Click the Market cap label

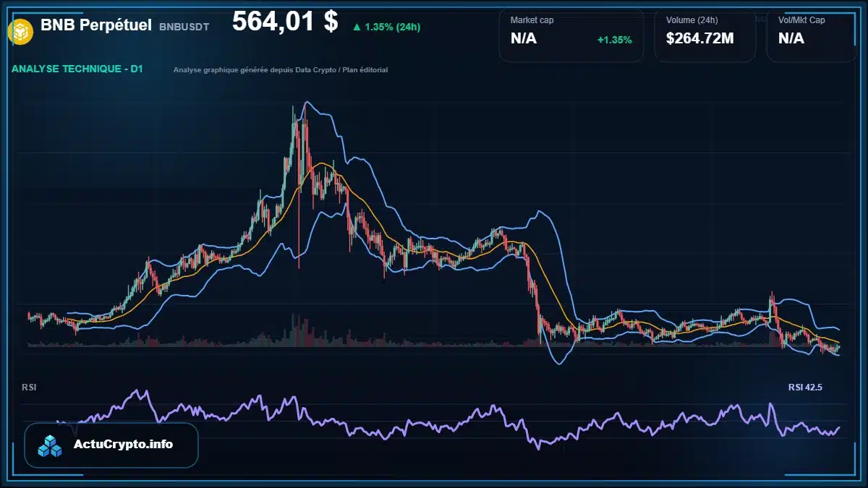point(532,20)
